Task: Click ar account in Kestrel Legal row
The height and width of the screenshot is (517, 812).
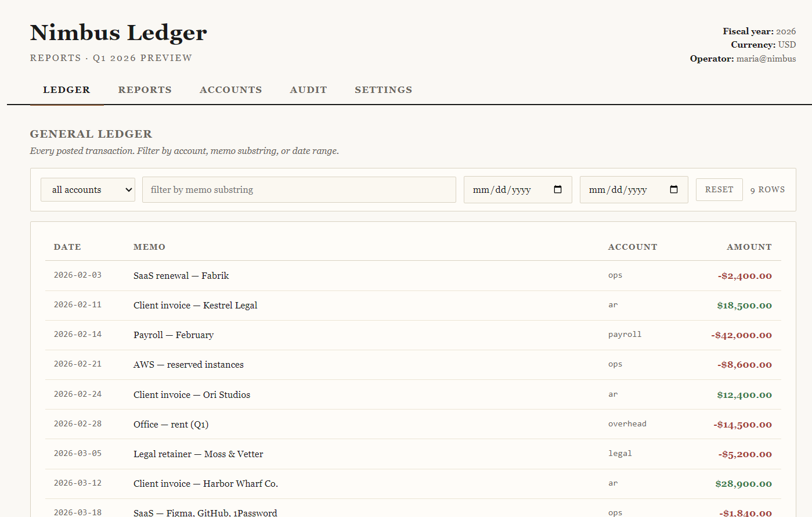Action: [x=613, y=304]
